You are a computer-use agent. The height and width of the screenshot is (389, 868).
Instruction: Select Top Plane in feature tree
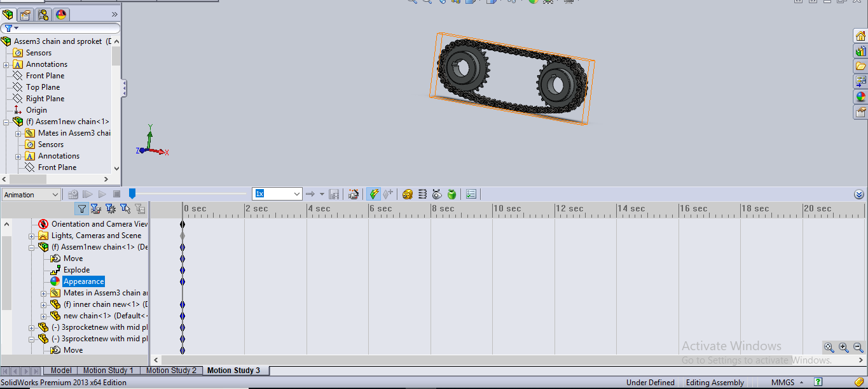[43, 87]
